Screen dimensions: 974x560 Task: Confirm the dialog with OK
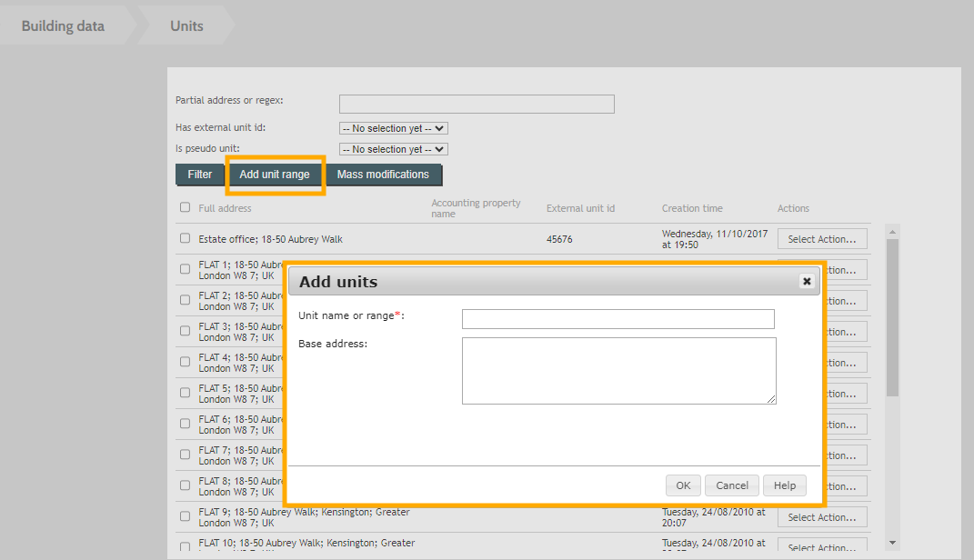(x=683, y=485)
